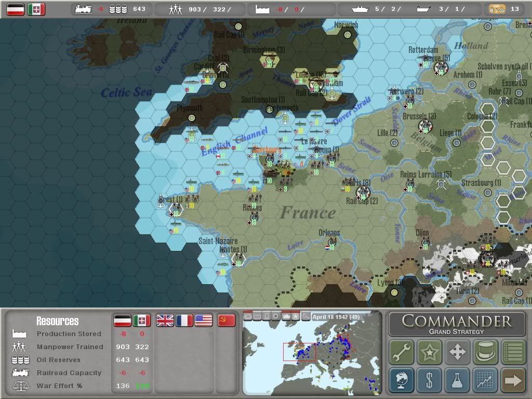Toggle the rectangle overlay button above the minimap
The height and width of the screenshot is (399, 532).
pos(267,316)
